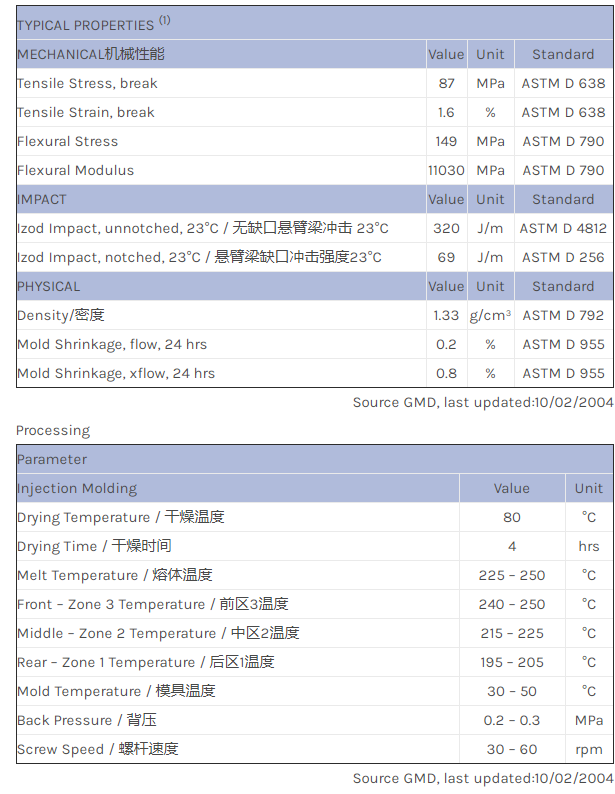615x794 pixels.
Task: Click the TYPICAL PROPERTIES table heading
Action: point(85,25)
